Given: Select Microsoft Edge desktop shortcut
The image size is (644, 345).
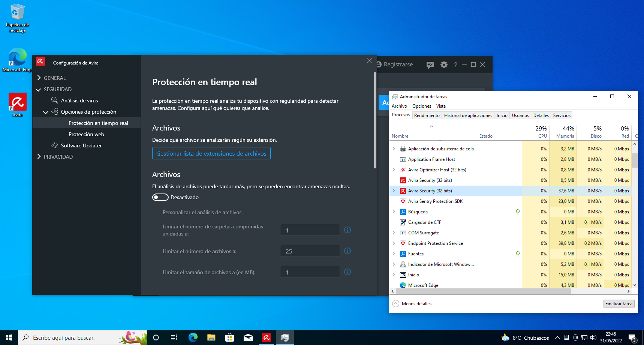Looking at the screenshot, I should 17,60.
